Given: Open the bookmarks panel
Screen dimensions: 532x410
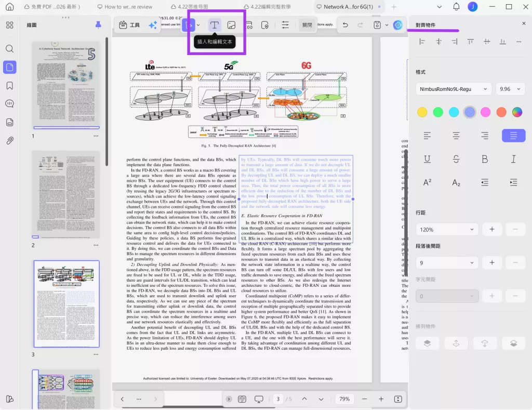Looking at the screenshot, I should click(x=10, y=86).
